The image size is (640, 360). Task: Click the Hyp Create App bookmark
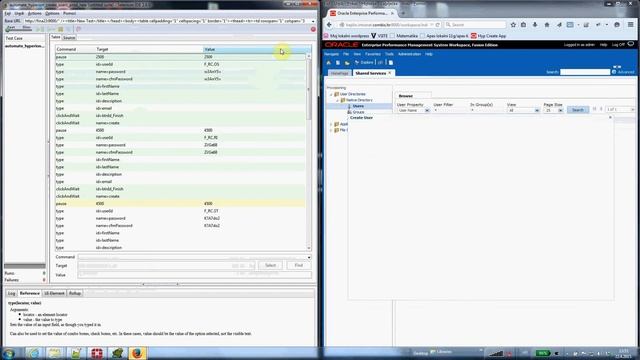click(488, 36)
